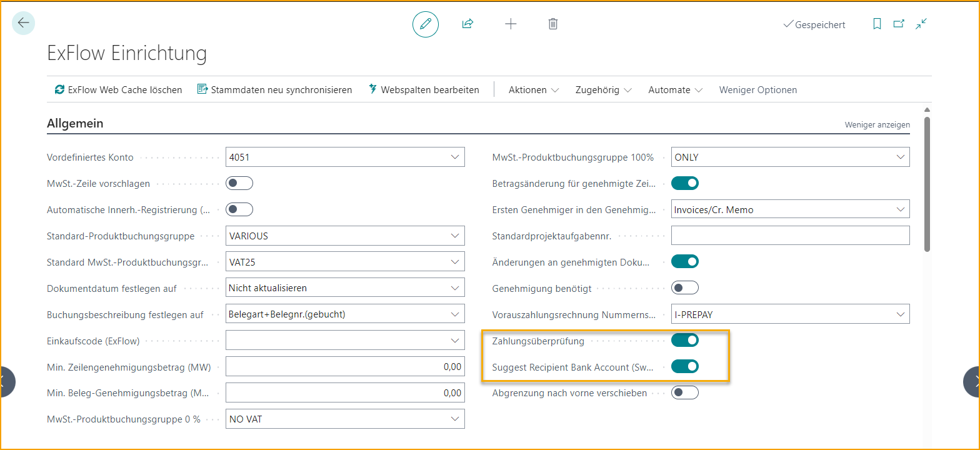Image resolution: width=980 pixels, height=450 pixels.
Task: Click Einkaufscode (ExFlow) label
Action: [x=93, y=341]
